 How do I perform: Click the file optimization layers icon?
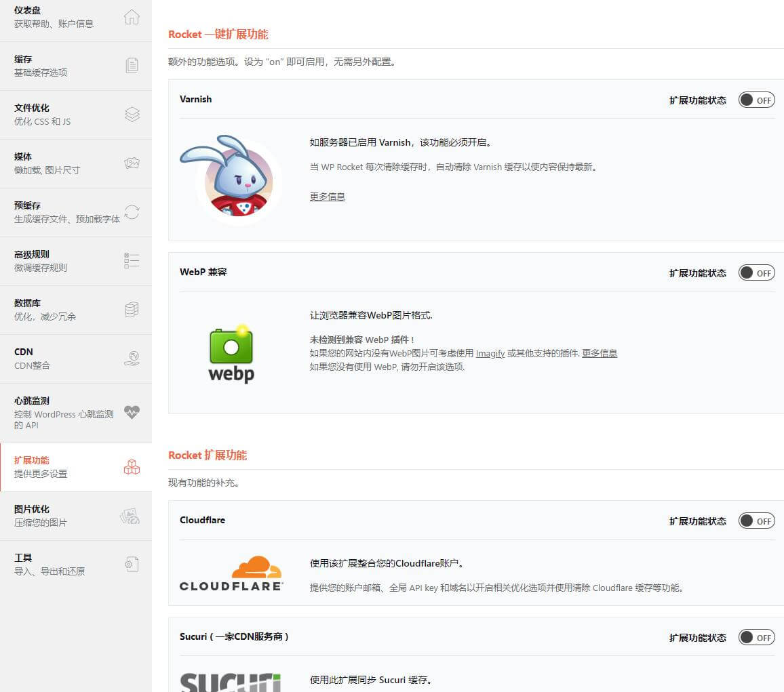pyautogui.click(x=132, y=115)
